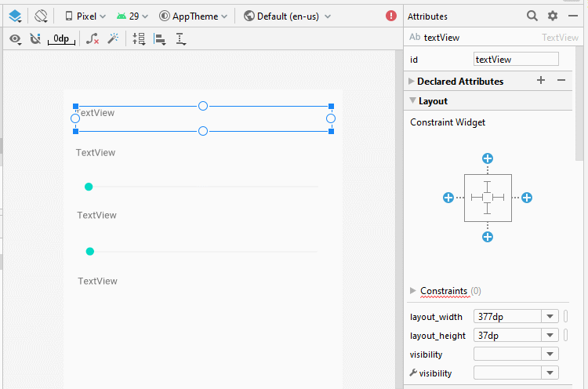This screenshot has width=588, height=389.
Task: Click the Orientation for Preview rotate icon
Action: coord(41,16)
